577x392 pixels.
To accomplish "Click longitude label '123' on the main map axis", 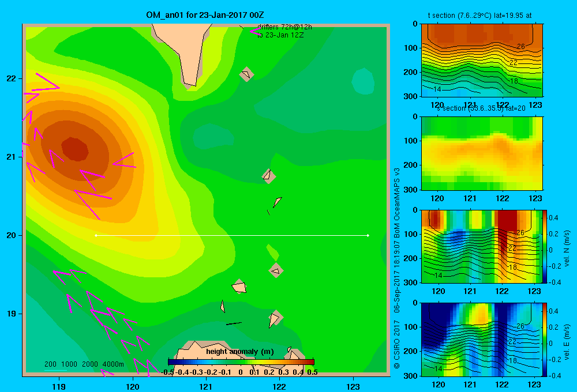I will pyautogui.click(x=353, y=386).
